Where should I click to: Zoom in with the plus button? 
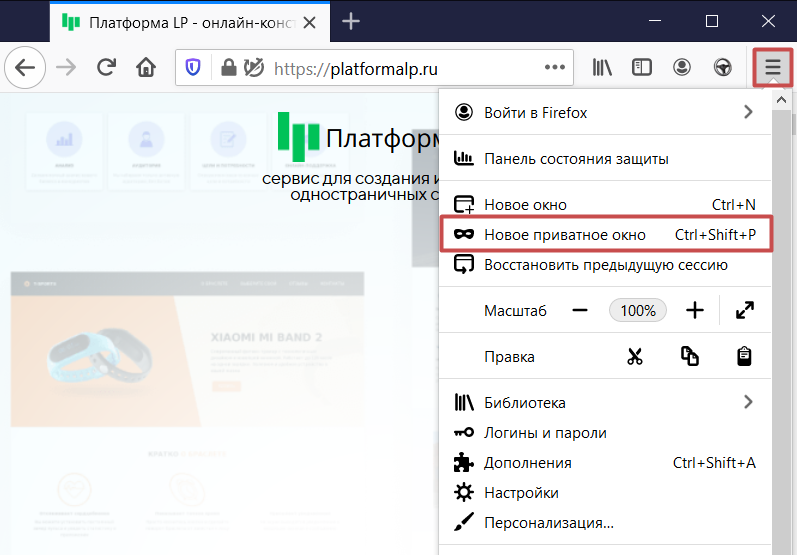click(x=695, y=310)
